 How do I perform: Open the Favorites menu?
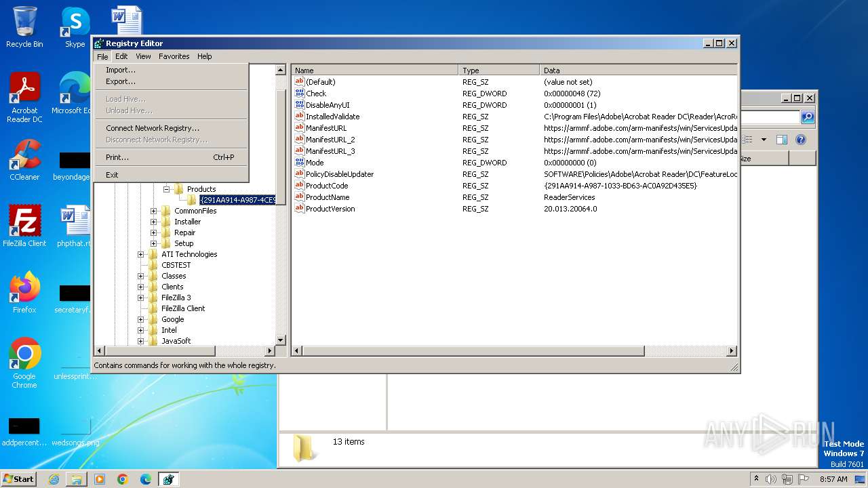pyautogui.click(x=174, y=56)
